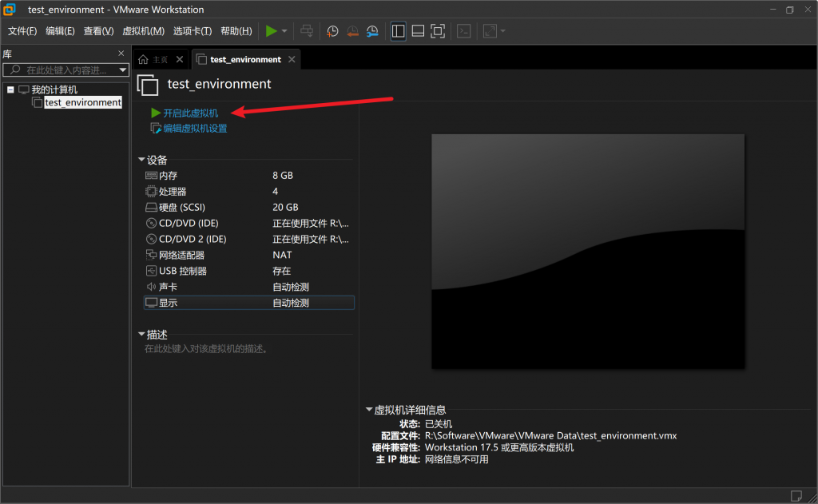
Task: Close the test_environment tab
Action: click(x=292, y=59)
